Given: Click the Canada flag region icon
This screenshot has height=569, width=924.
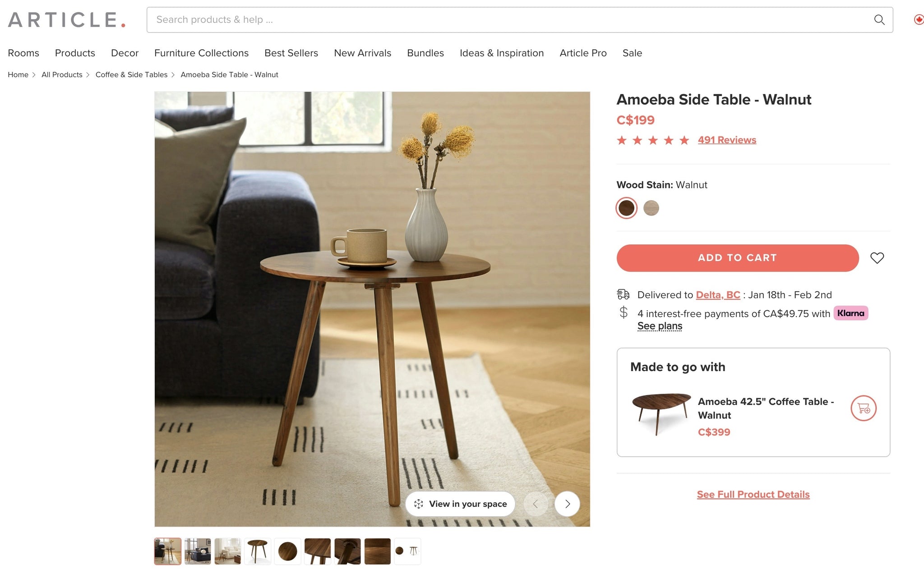Looking at the screenshot, I should (919, 20).
